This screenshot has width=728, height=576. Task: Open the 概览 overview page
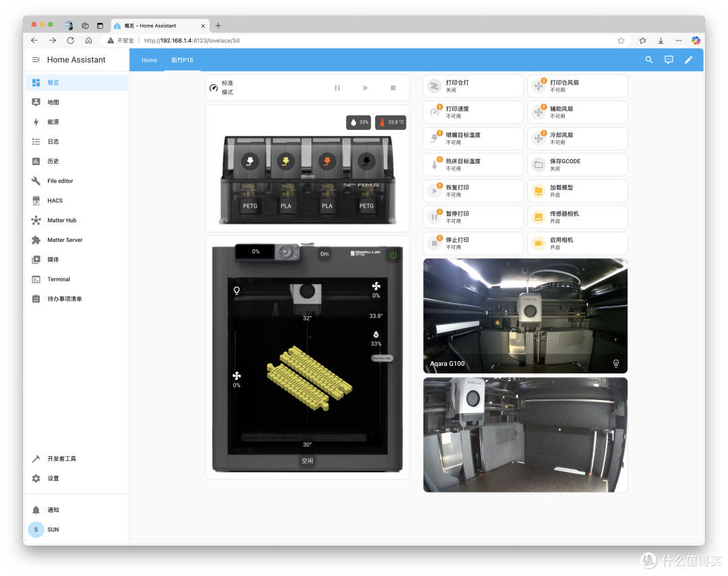(77, 83)
